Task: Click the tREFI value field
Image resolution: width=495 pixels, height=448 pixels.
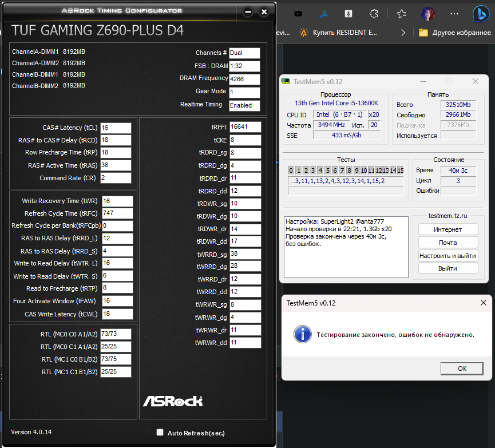Action: pos(245,127)
